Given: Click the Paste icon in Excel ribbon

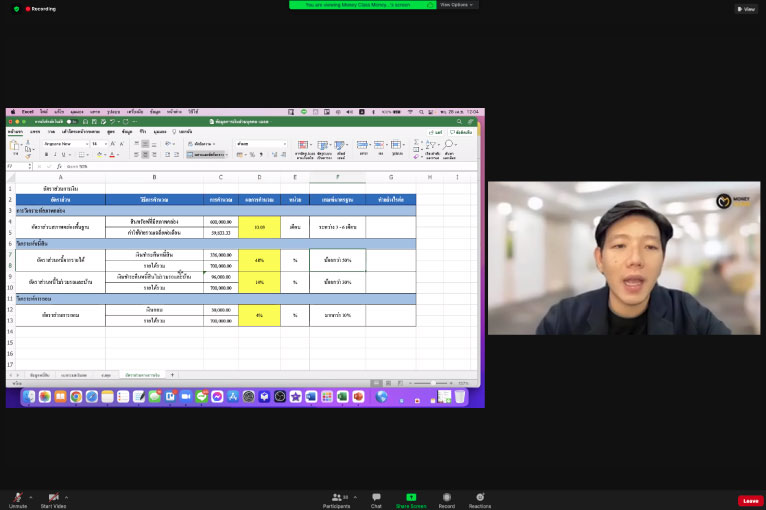Looking at the screenshot, I should tap(14, 148).
